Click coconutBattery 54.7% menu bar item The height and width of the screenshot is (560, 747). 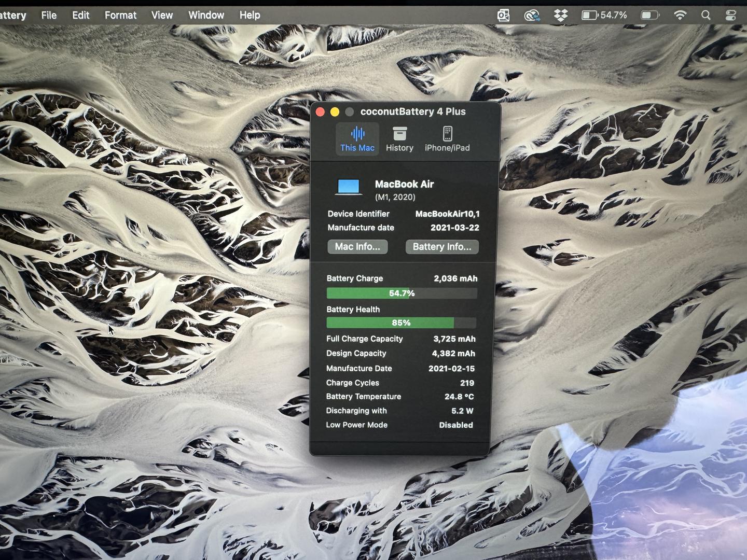[604, 16]
